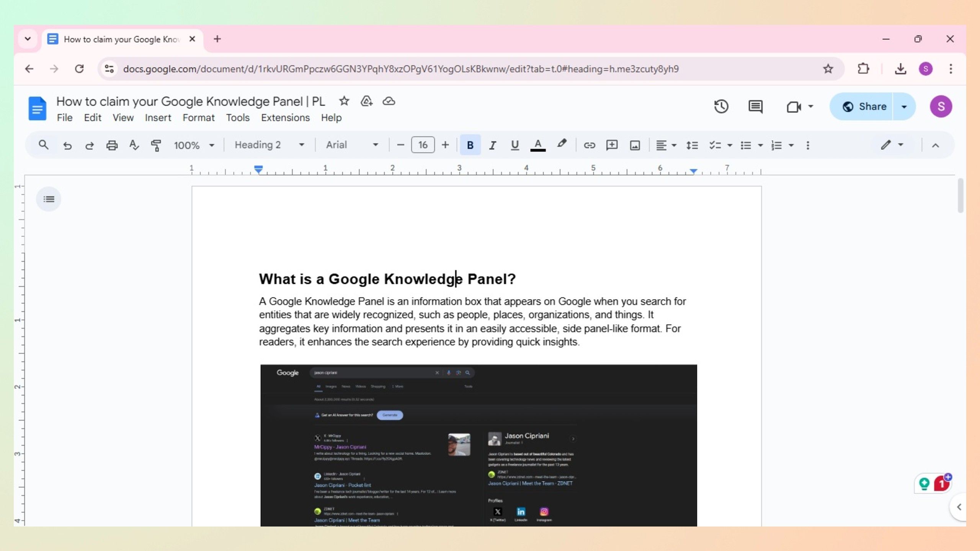This screenshot has height=551, width=980.
Task: Open more toolbar options
Action: click(808, 145)
